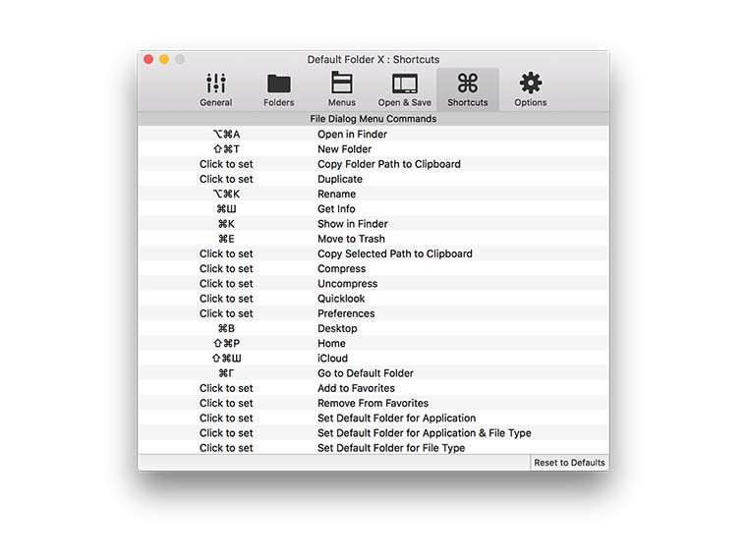Set a shortcut for Duplicate

pos(226,179)
